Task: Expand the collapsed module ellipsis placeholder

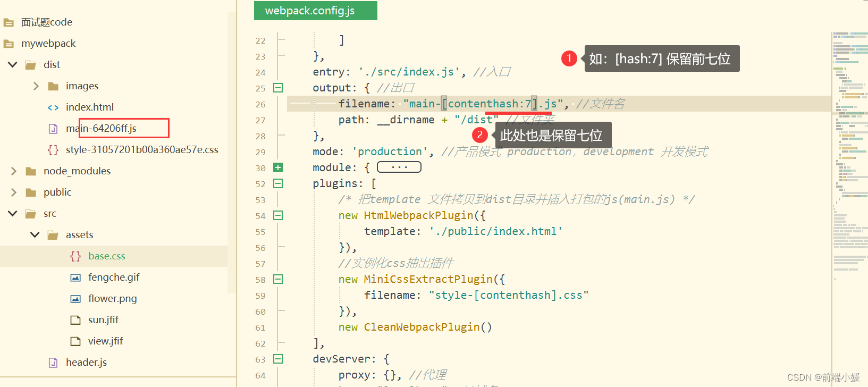Action: coord(399,167)
